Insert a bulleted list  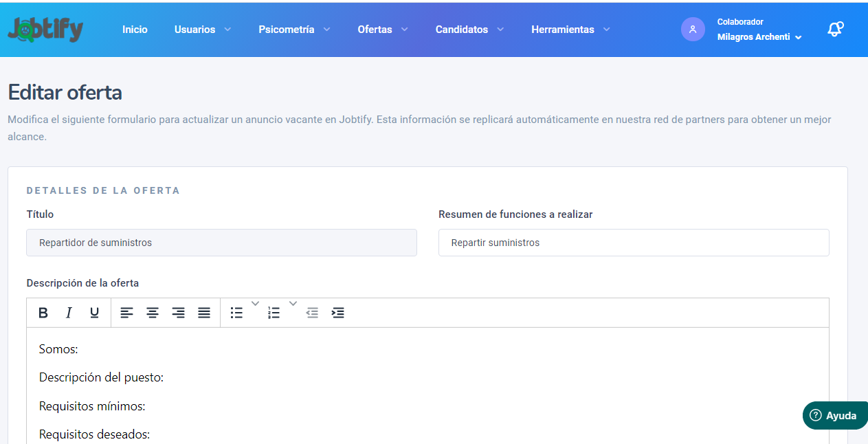(x=236, y=313)
